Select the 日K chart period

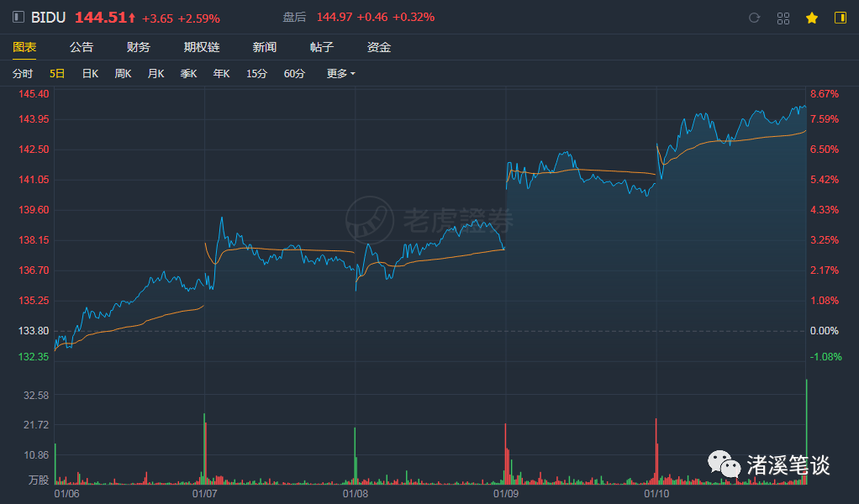click(90, 73)
